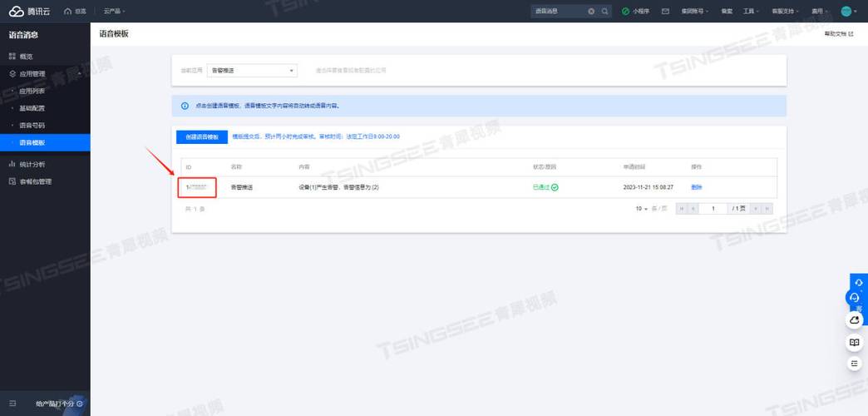Click the cloud float icon at right
868x416 pixels.
tap(855, 319)
